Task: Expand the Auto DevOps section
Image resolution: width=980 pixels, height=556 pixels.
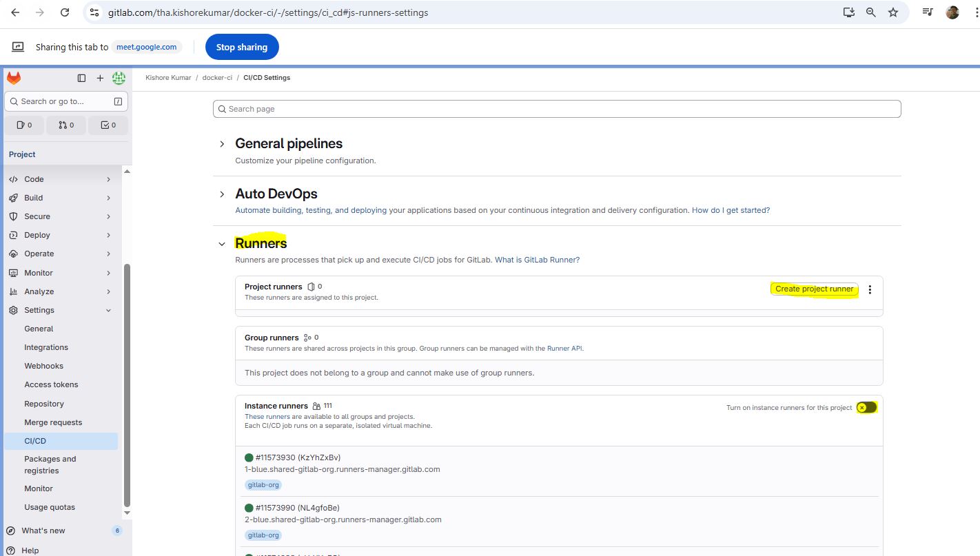Action: [222, 194]
